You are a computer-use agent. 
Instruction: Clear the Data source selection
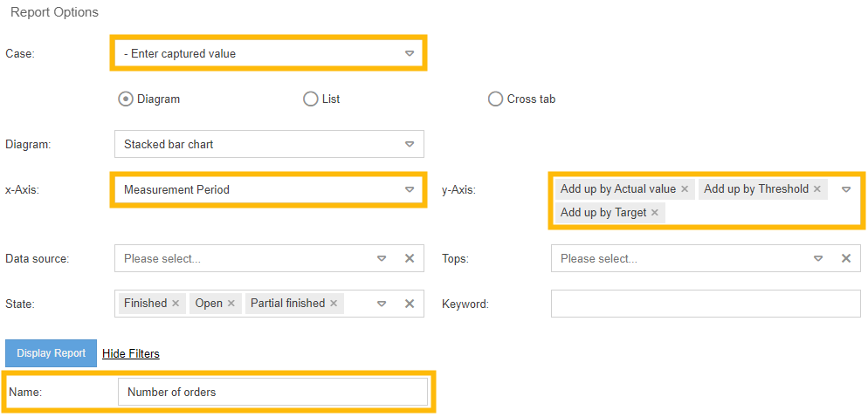coord(409,258)
